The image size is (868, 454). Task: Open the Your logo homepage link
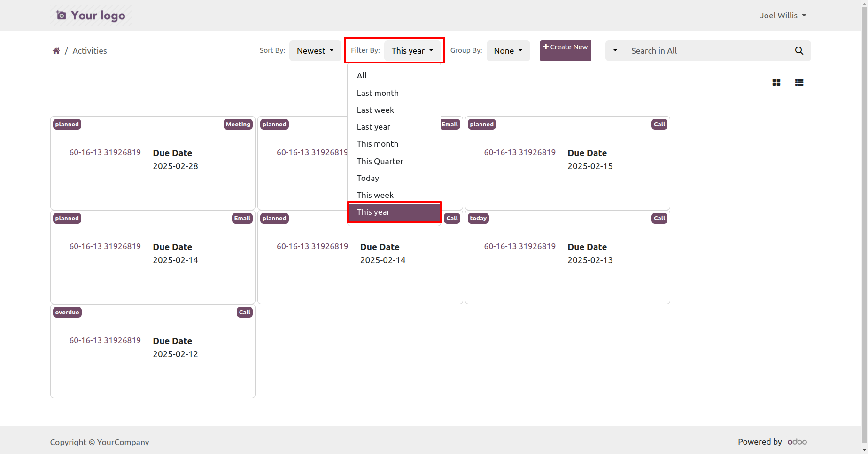point(91,16)
